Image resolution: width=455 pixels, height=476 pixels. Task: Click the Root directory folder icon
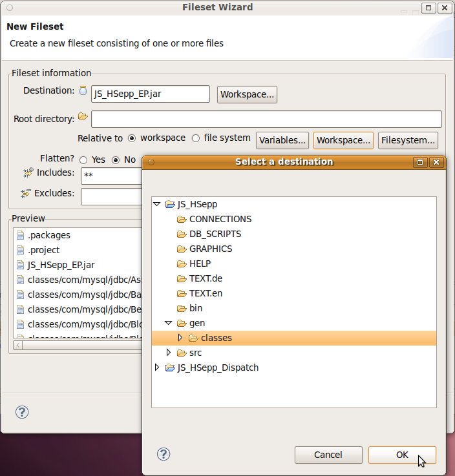[82, 117]
